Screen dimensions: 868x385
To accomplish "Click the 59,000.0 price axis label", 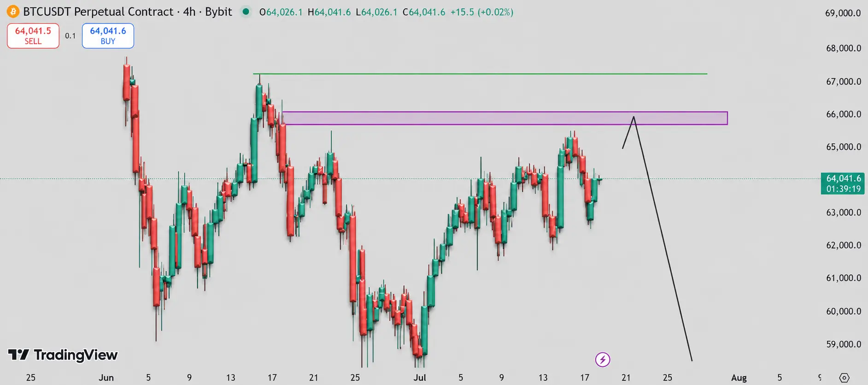I will [843, 344].
